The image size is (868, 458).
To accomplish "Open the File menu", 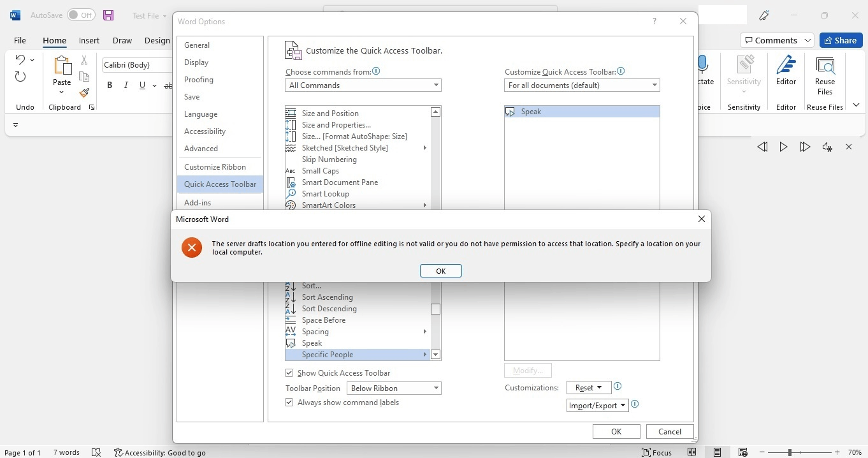I will click(20, 40).
